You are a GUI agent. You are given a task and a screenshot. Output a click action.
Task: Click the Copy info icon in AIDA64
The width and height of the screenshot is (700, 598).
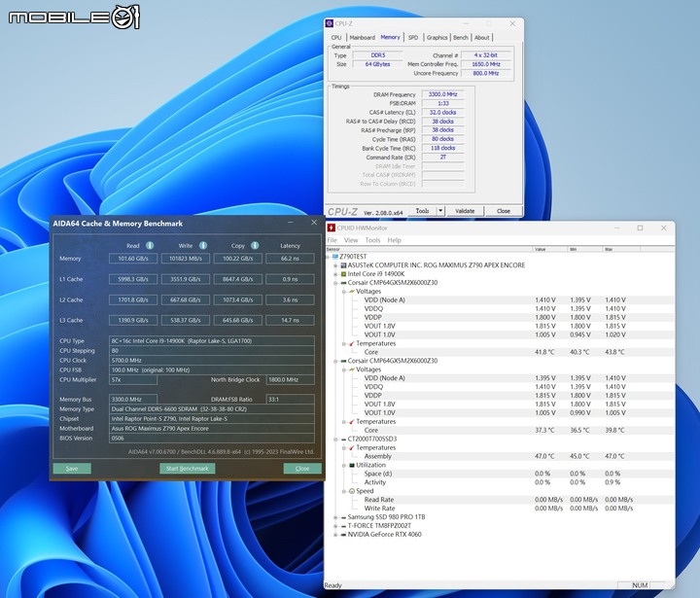[255, 245]
